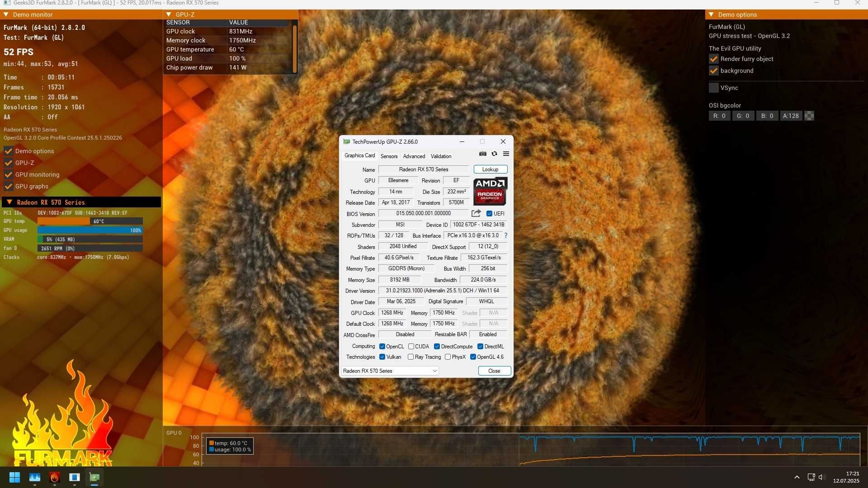Take a GPU-Z screenshot with the camera icon

point(483,154)
